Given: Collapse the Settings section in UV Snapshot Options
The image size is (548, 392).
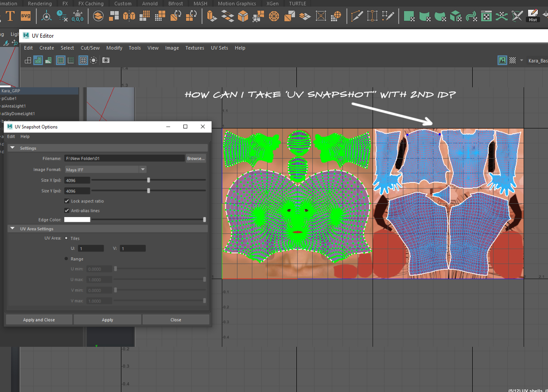Looking at the screenshot, I should tap(12, 147).
